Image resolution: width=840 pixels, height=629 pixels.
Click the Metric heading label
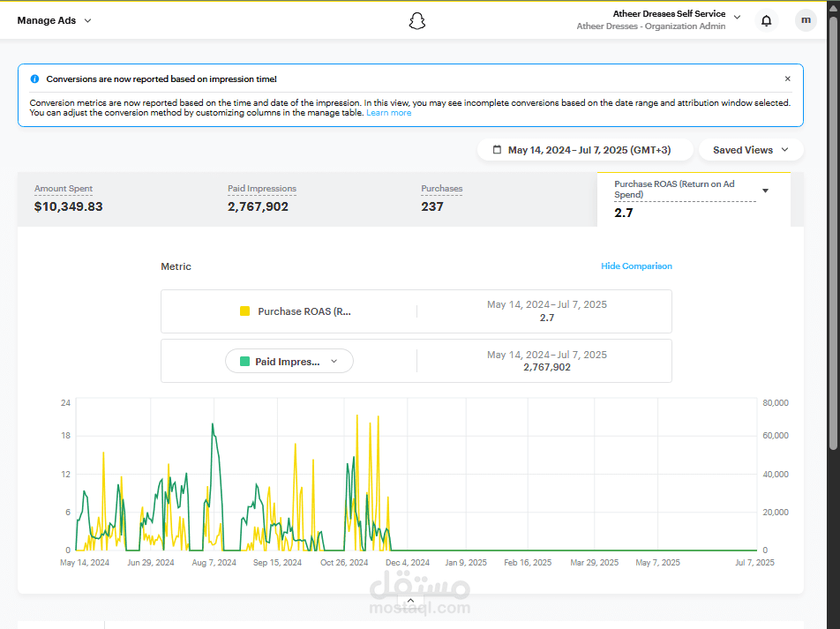(176, 266)
